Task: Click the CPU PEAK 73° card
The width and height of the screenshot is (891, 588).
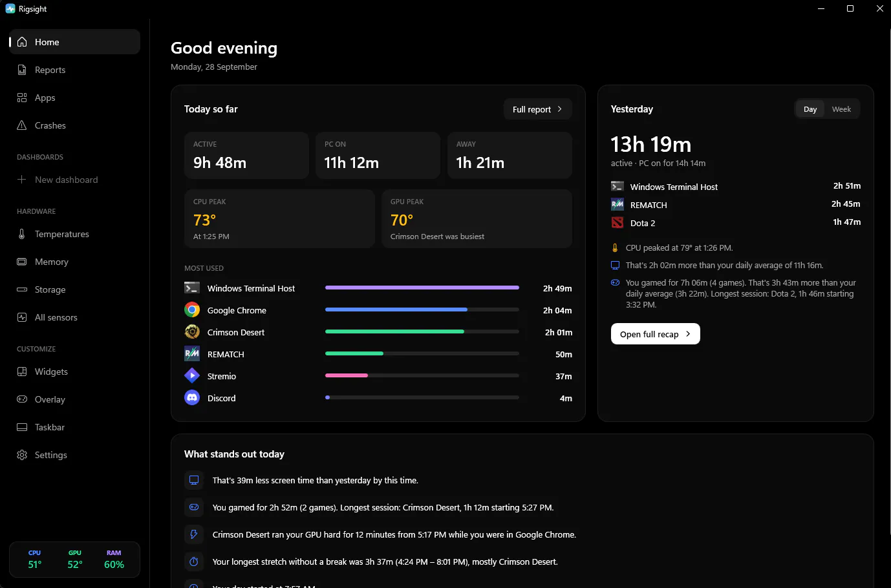Action: (x=279, y=218)
